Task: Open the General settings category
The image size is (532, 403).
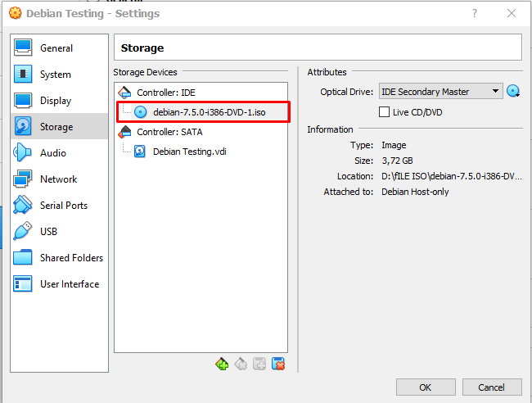Action: point(60,48)
